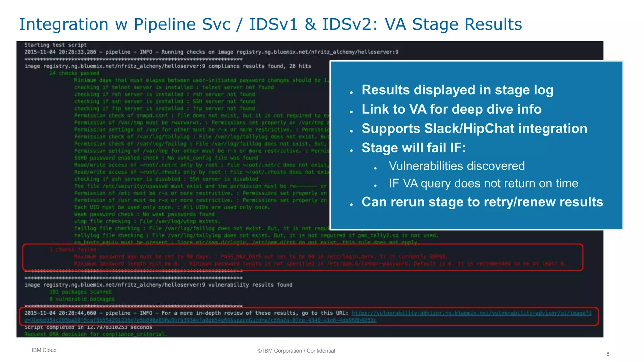Click 'Vulnerabilities discovered' sub-bullet
Viewport: 644px width, 362px height.
point(457,166)
